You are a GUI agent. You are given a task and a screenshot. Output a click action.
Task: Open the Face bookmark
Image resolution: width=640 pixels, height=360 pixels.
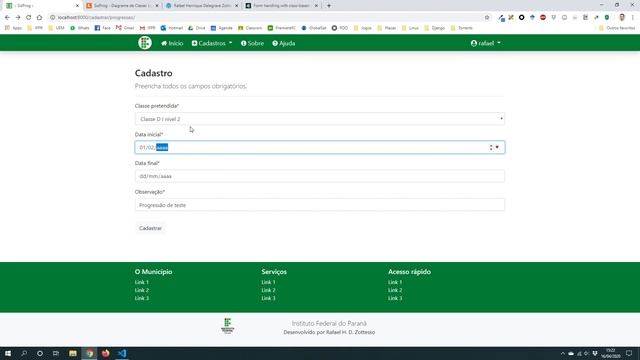pyautogui.click(x=102, y=28)
